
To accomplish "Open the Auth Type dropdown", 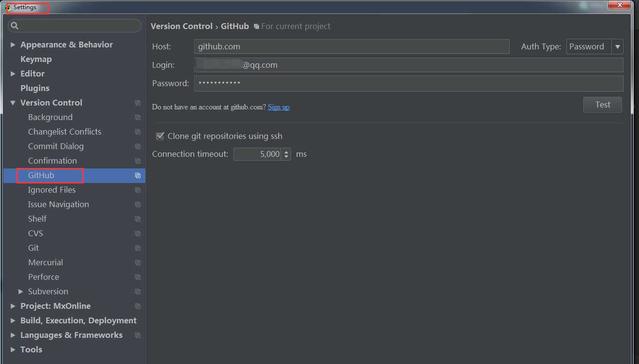I will pyautogui.click(x=617, y=46).
